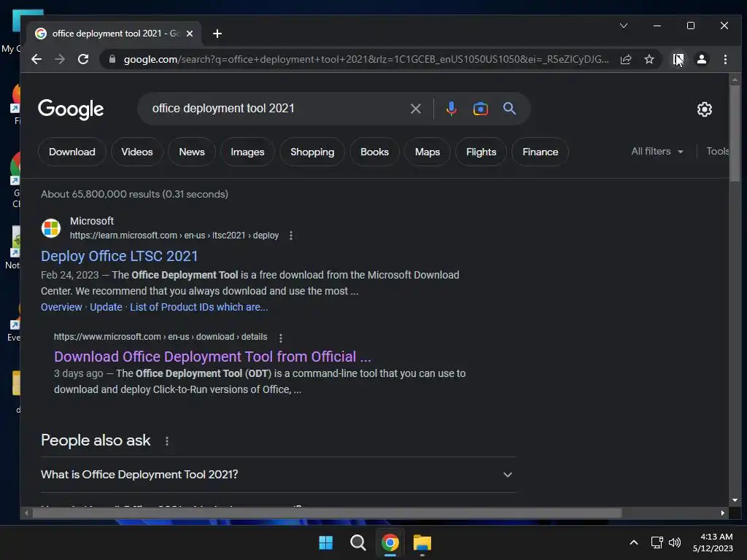This screenshot has width=747, height=560.
Task: Expand What is Office Deployment Tool 2021 question
Action: 278,475
